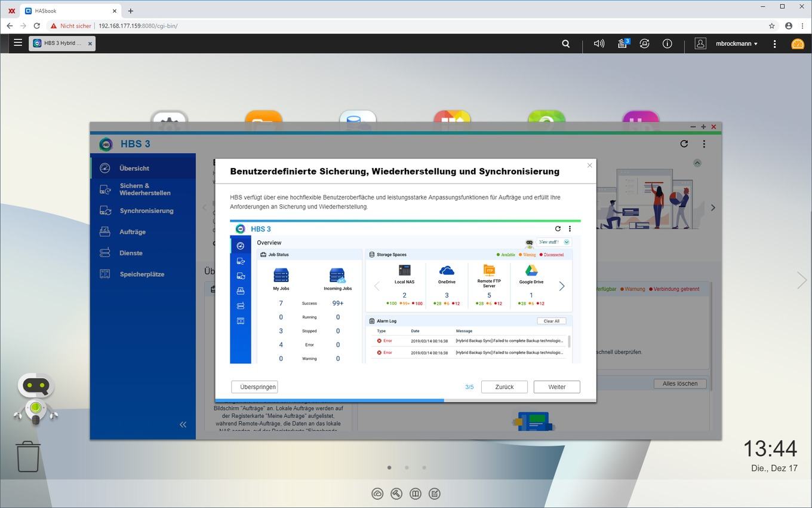Open the third bottom dock icon
Image resolution: width=812 pixels, height=508 pixels.
click(x=416, y=494)
